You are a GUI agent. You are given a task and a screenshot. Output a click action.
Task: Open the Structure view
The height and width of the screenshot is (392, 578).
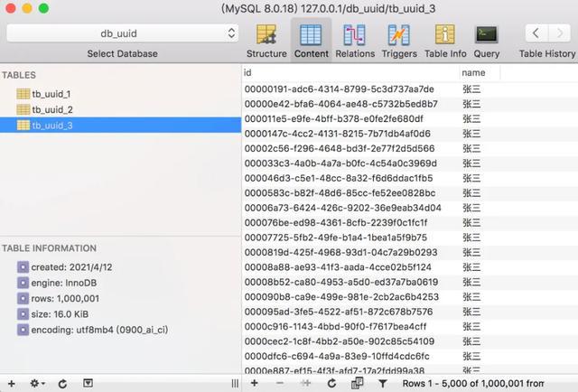pos(266,41)
